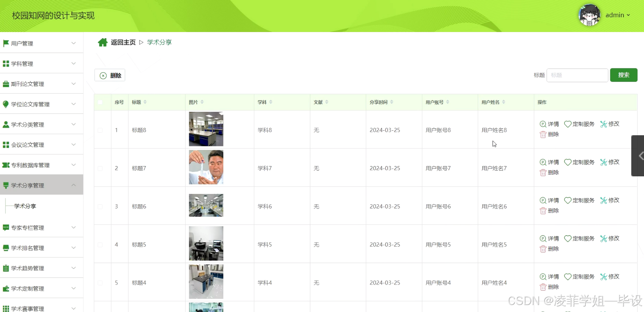Click the 学术定制管理 wallet icon

click(x=6, y=289)
